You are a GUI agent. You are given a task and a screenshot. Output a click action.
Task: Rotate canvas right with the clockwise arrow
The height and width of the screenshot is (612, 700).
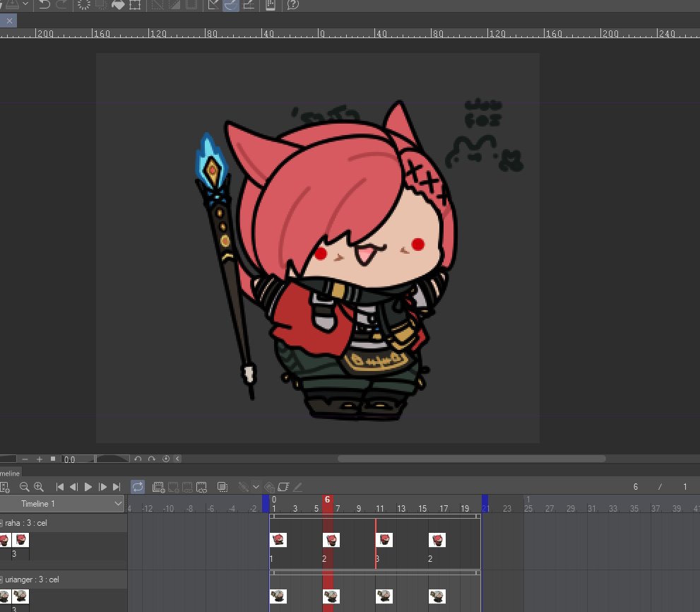click(x=152, y=459)
